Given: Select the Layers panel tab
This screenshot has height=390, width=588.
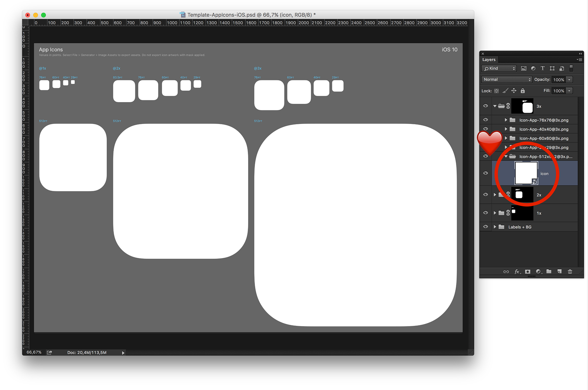Looking at the screenshot, I should pos(489,59).
